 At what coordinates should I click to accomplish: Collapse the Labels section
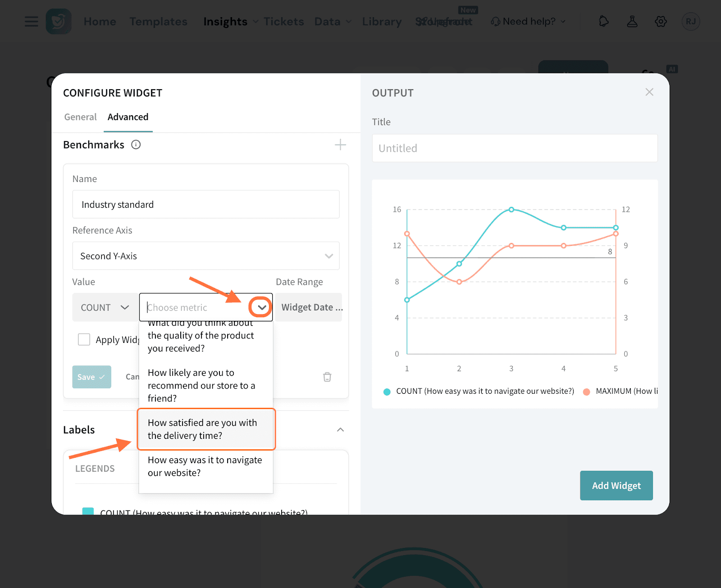[x=340, y=430]
